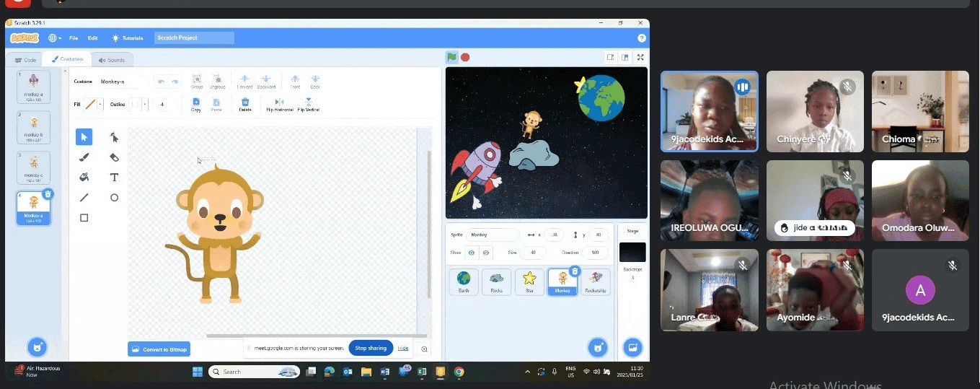
Task: Select the Line tool
Action: (x=84, y=198)
